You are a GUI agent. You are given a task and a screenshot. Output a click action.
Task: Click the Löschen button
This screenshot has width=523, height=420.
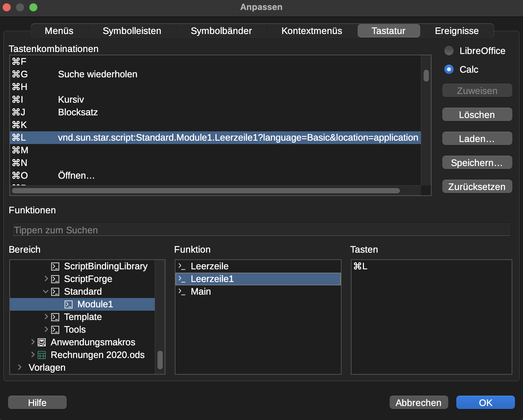coord(477,115)
